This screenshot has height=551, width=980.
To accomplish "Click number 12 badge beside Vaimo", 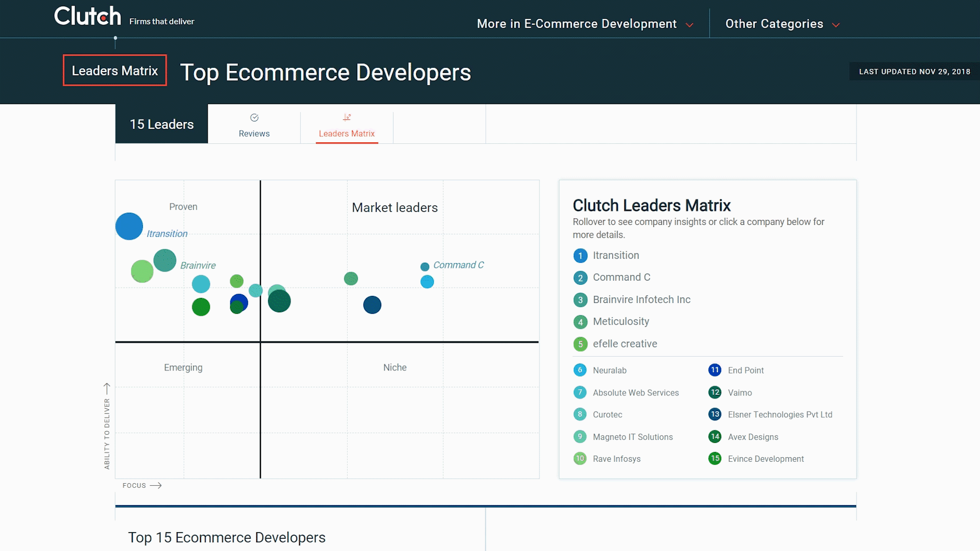I will 715,392.
